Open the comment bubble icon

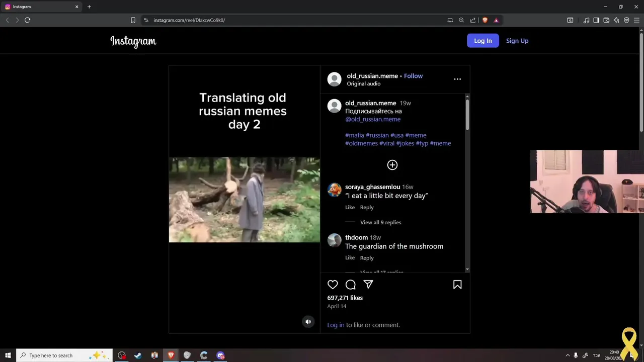351,285
